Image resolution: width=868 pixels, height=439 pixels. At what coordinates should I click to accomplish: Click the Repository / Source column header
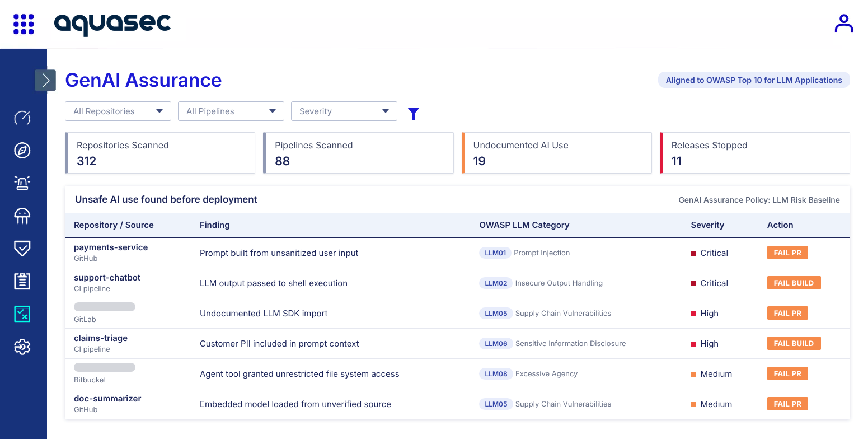pyautogui.click(x=114, y=225)
